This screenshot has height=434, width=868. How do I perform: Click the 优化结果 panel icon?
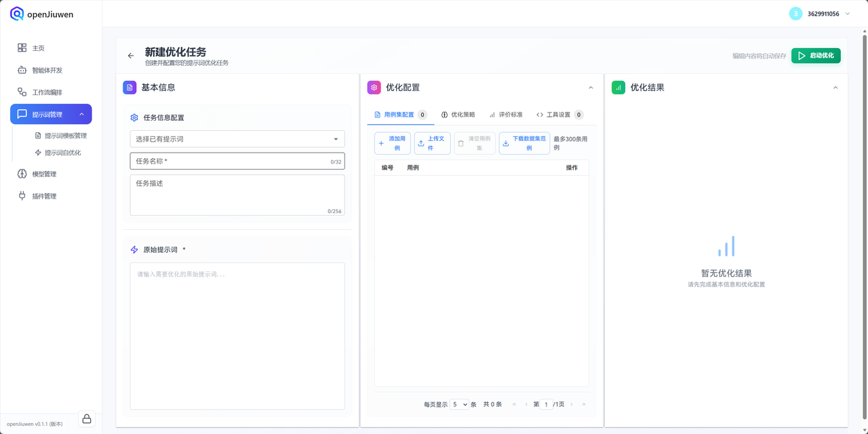click(x=618, y=87)
